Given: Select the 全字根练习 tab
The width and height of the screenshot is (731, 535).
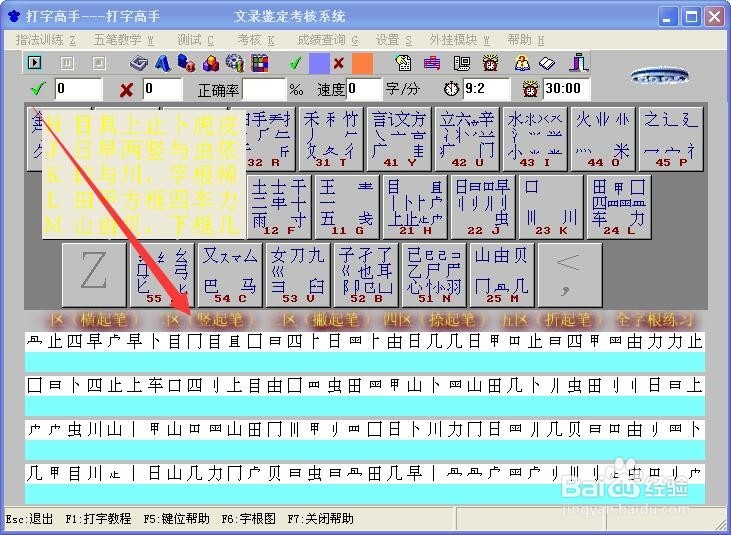Looking at the screenshot, I should [x=654, y=320].
